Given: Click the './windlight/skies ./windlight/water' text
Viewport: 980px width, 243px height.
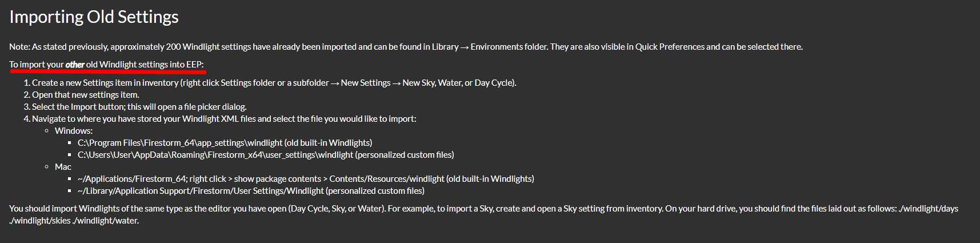Looking at the screenshot, I should tap(74, 221).
